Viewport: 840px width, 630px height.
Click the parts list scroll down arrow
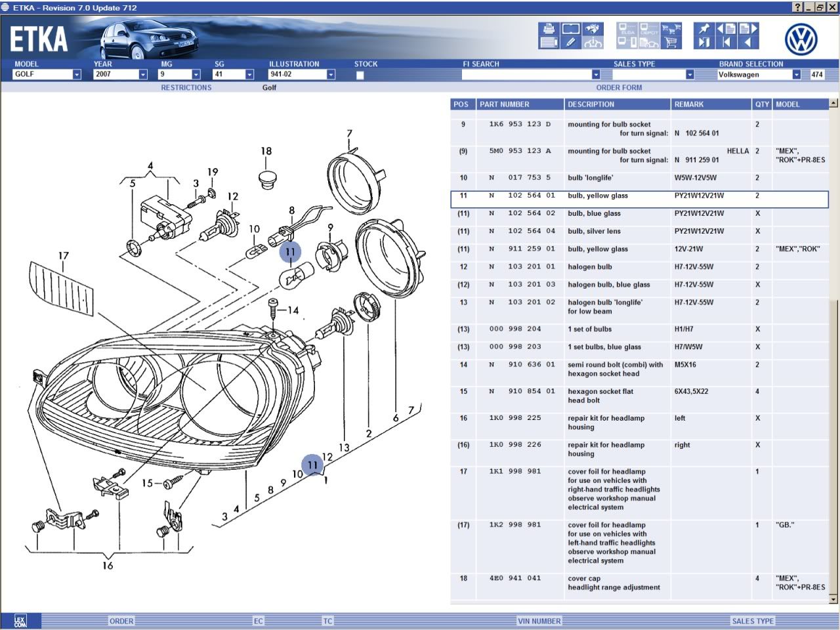(x=833, y=598)
